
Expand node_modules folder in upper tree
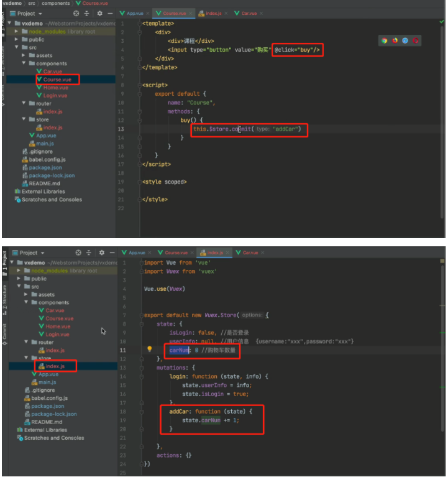tap(16, 31)
